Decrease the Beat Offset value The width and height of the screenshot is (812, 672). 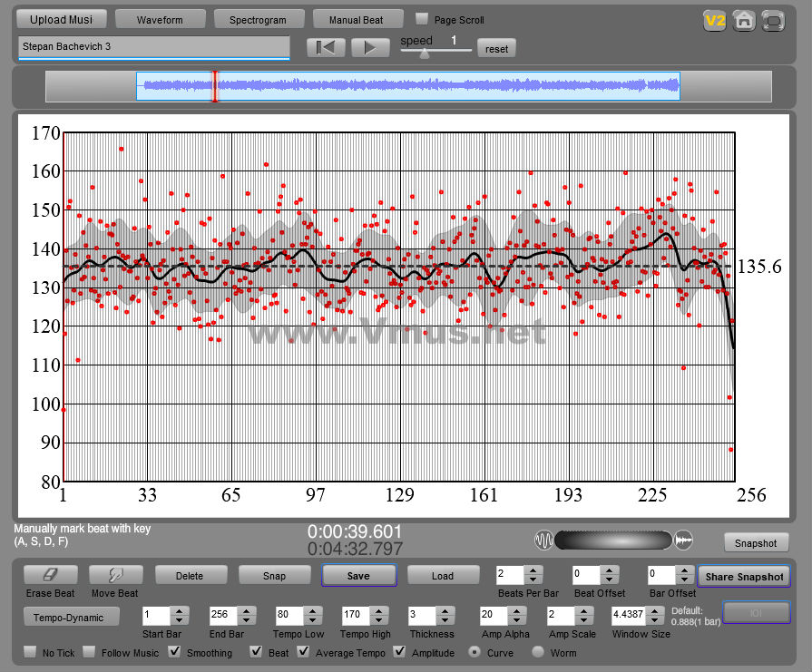coord(610,579)
